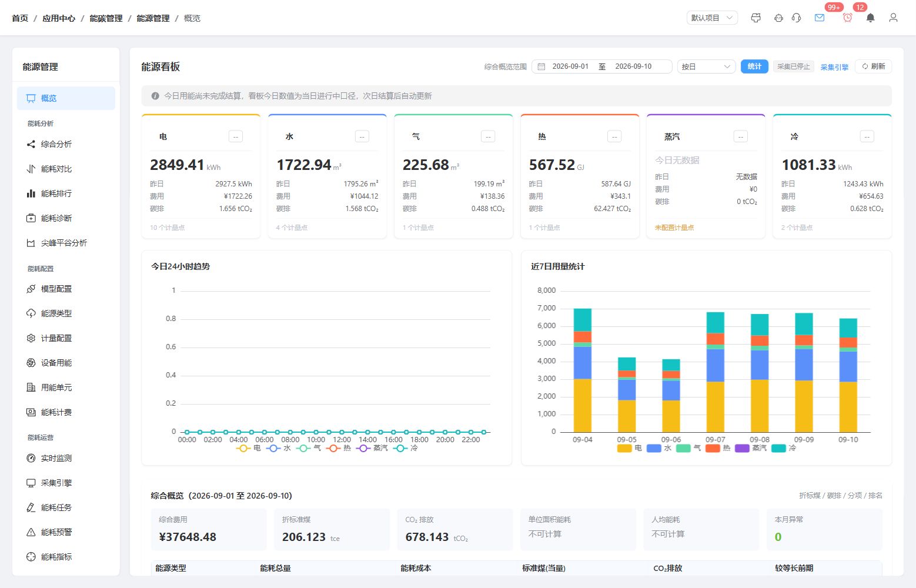Click the 气 green legend swatch in 7-day chart
Viewport: 916px width, 588px height.
(683, 448)
